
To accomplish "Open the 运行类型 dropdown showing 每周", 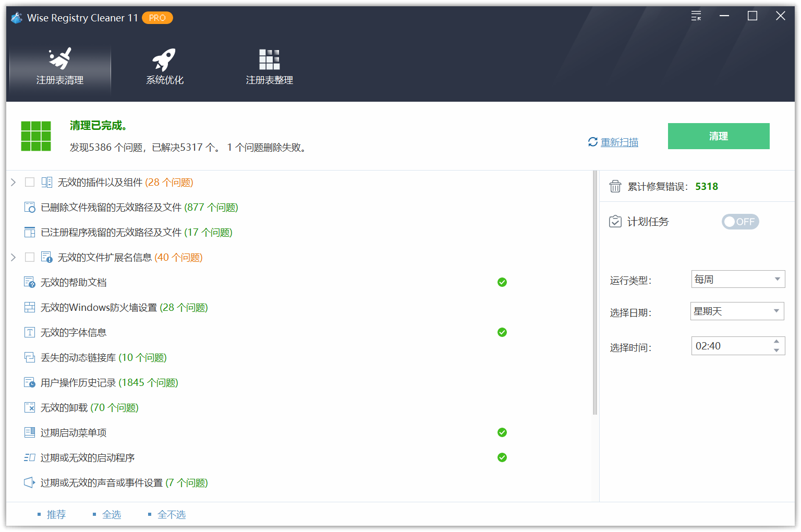I will click(x=738, y=279).
